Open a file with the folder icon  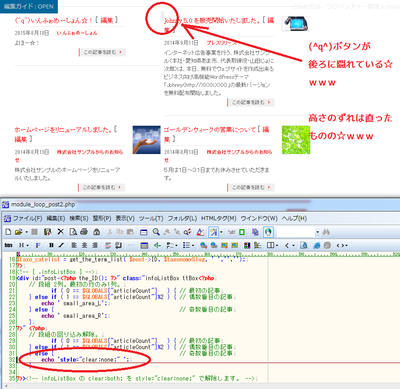[x=18, y=232]
